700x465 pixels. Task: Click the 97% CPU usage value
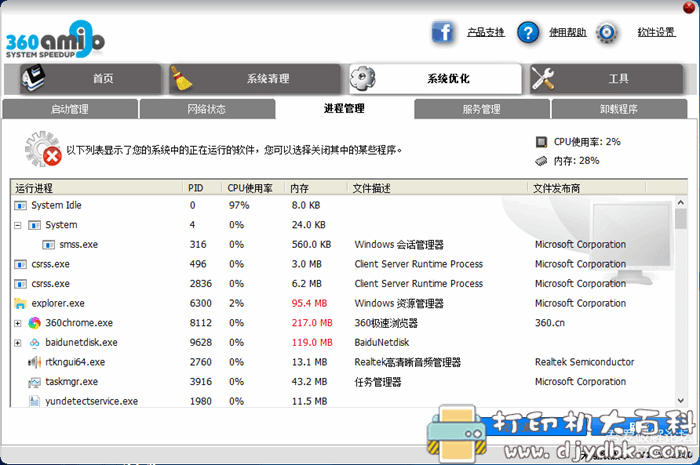pos(239,206)
